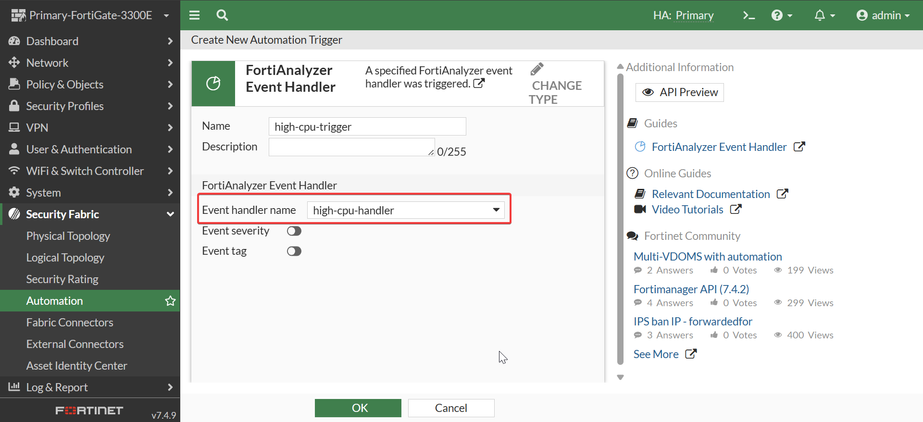Click the OK button
The height and width of the screenshot is (422, 923).
(x=358, y=408)
